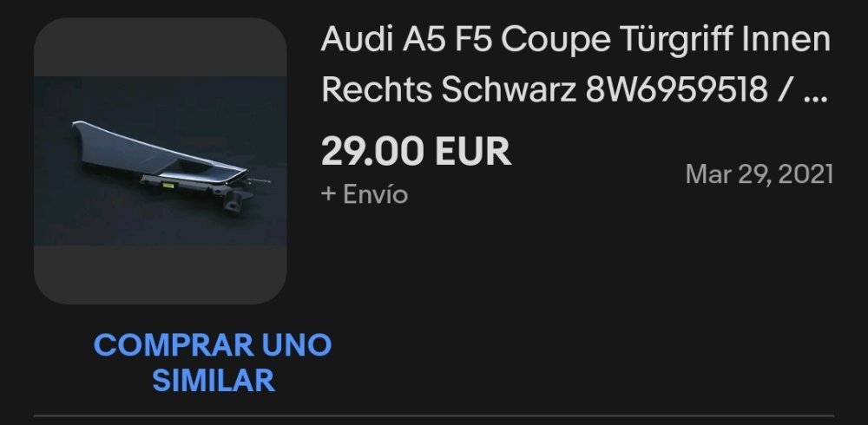Screen dimensions: 868x425
Task: Click the Mar 29, 2021 purchase date
Action: pos(759,174)
